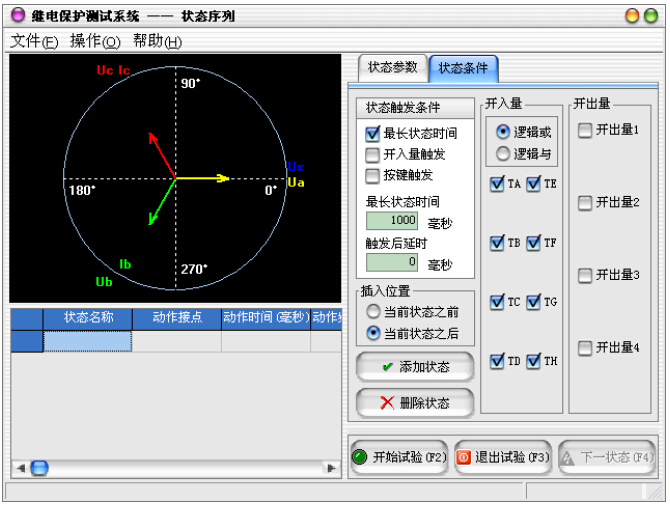Select 当前状态之前 insert position
670x506 pixels.
coord(373,312)
